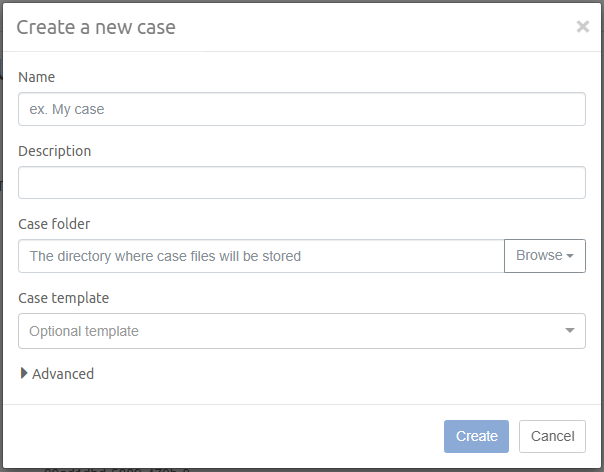Click the directory placeholder text in Case folder
The width and height of the screenshot is (604, 472).
tap(165, 256)
